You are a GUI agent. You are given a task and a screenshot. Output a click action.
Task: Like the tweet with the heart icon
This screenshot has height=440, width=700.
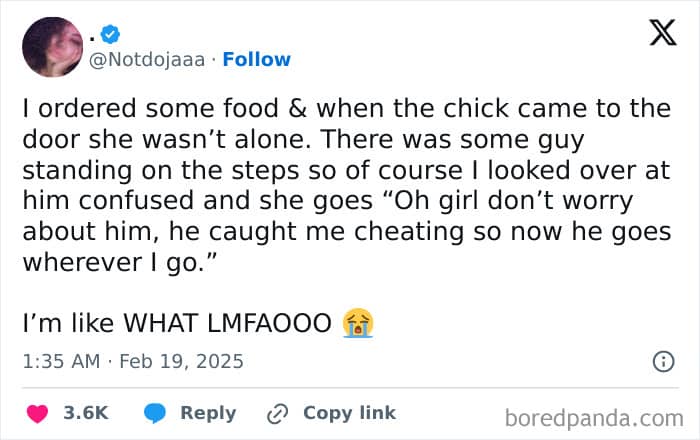(38, 413)
